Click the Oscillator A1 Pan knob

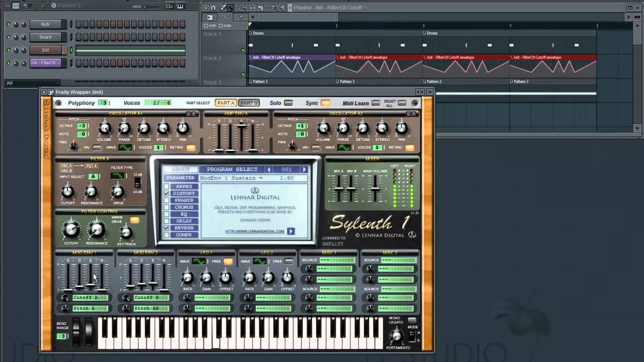coord(183,129)
